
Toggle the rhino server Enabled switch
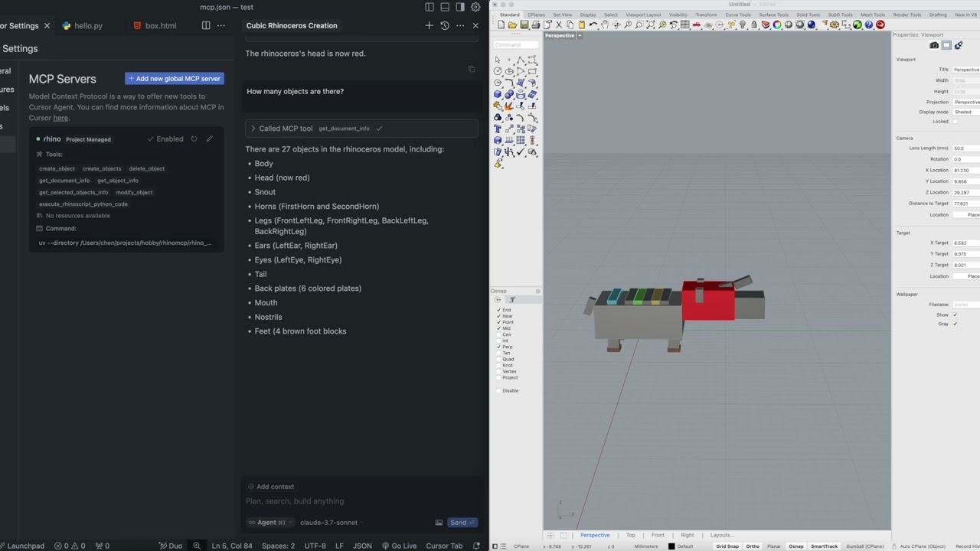click(165, 139)
